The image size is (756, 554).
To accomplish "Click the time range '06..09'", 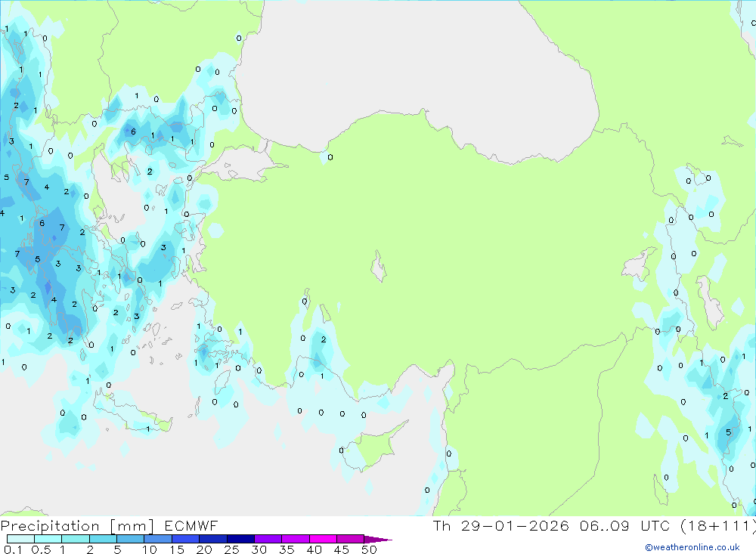I will point(605,525).
